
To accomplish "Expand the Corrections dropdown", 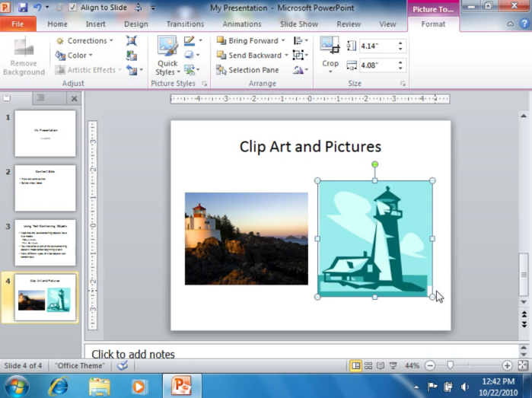I will click(84, 41).
